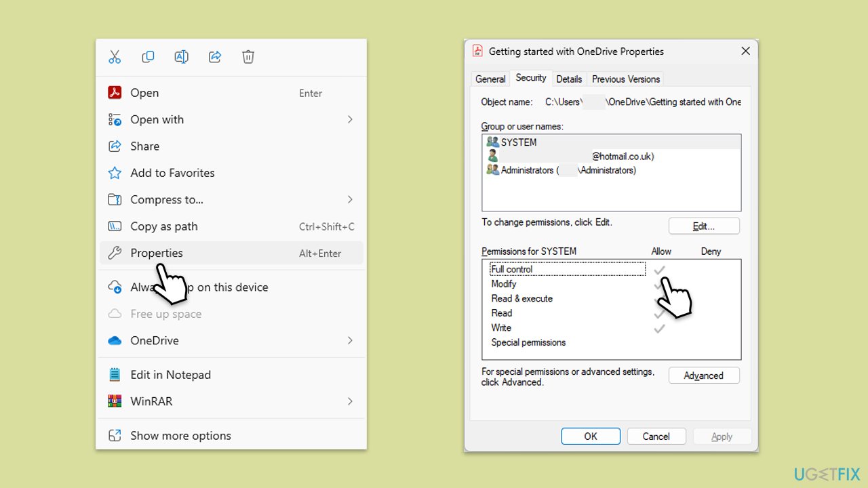Confirm with the OK button
Viewport: 868px width, 488px height.
click(x=591, y=436)
